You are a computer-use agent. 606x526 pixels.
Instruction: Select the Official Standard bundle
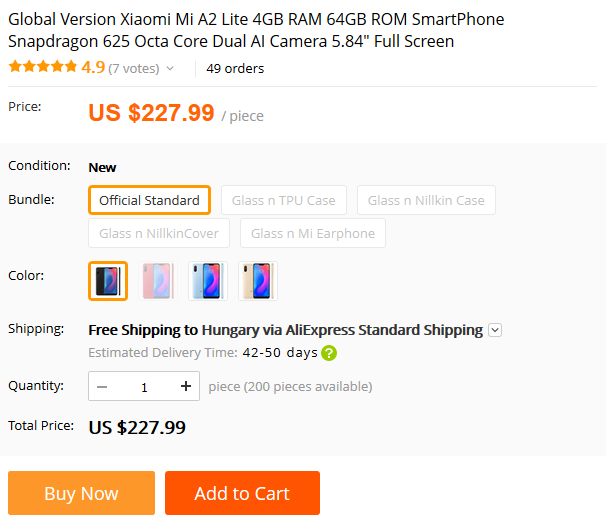149,200
